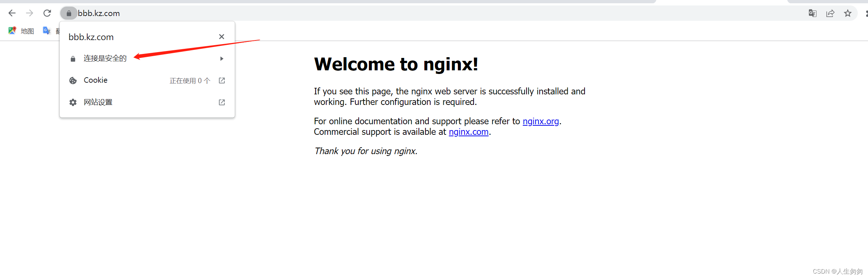Share this page via share icon
The width and height of the screenshot is (868, 278).
[x=830, y=13]
